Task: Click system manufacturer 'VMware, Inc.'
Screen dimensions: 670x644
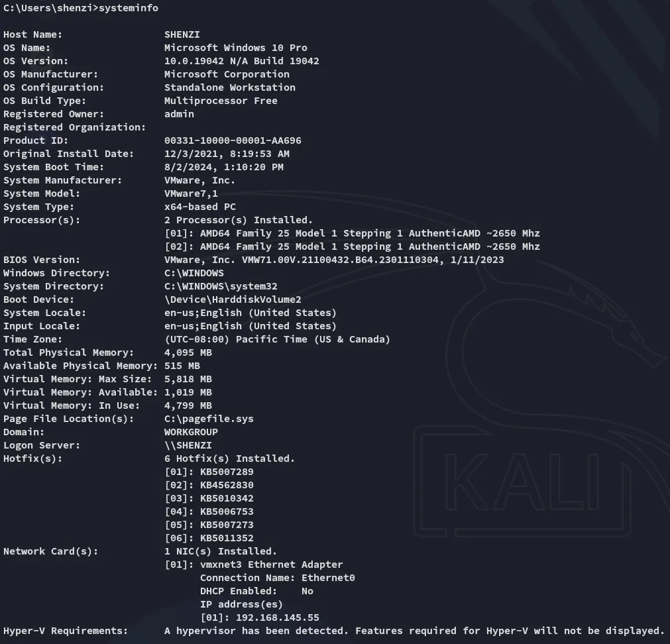Action: coord(200,180)
